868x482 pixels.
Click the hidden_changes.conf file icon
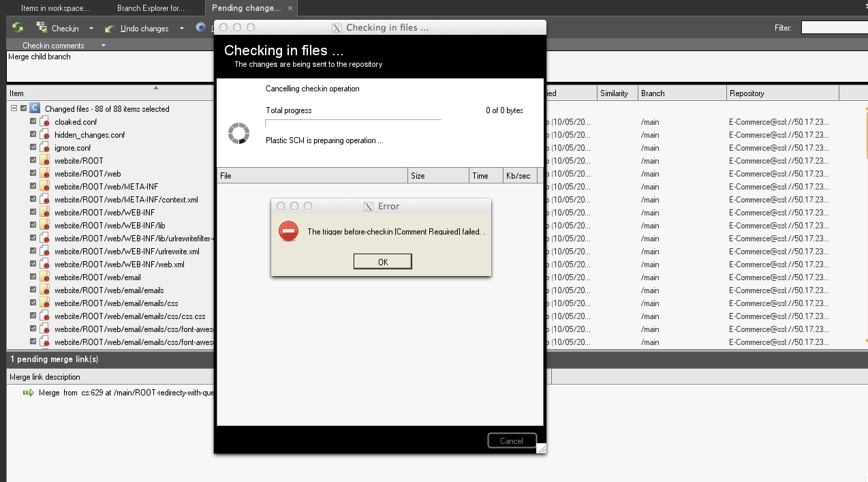point(45,134)
